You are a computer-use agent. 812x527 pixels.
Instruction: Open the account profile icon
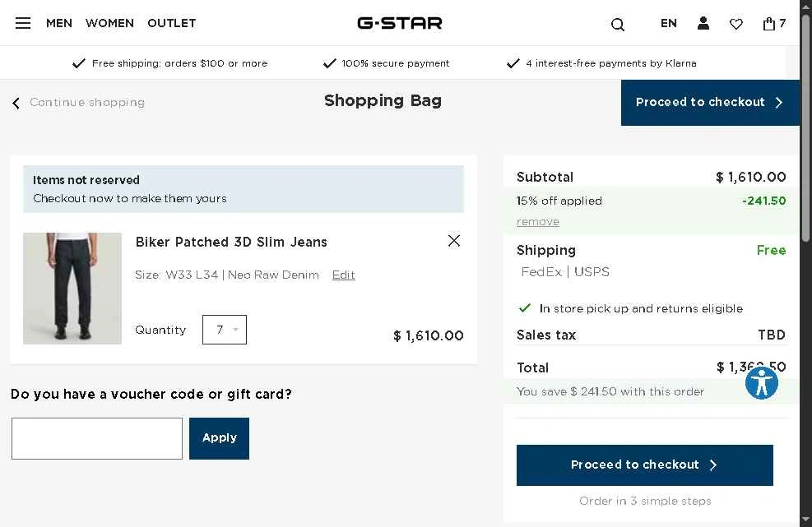coord(703,24)
